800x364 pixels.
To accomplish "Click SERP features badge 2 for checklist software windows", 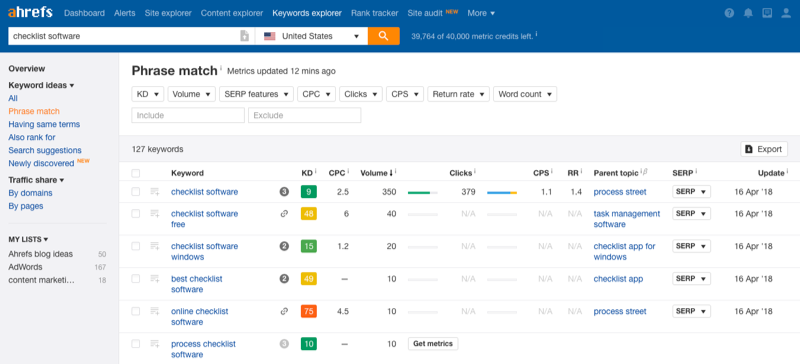I will pos(284,246).
